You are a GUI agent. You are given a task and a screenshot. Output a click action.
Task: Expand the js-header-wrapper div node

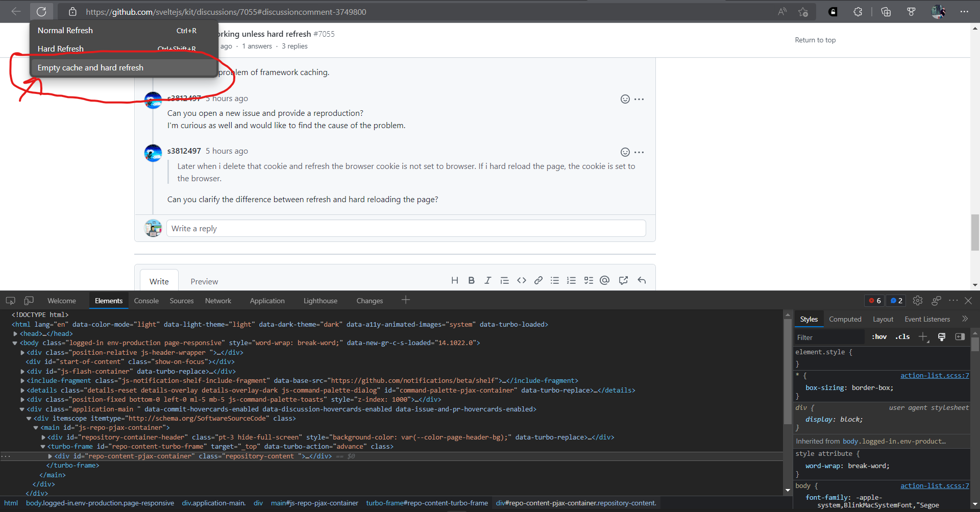[x=22, y=353]
